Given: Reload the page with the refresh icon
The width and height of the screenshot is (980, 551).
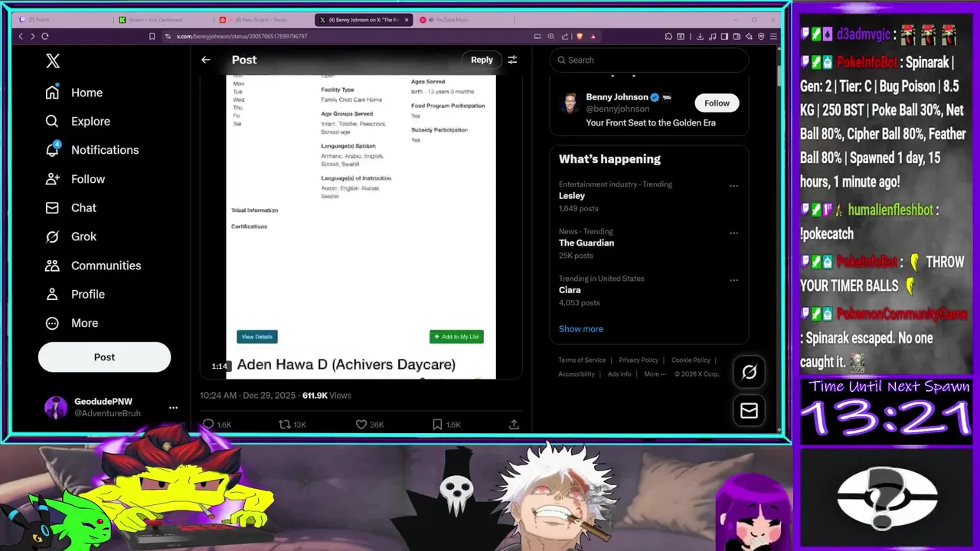Looking at the screenshot, I should click(x=45, y=36).
